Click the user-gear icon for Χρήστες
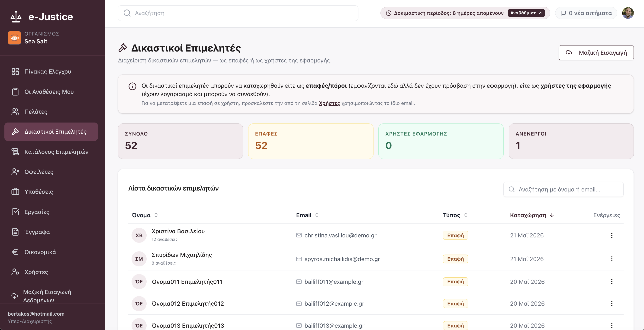 pyautogui.click(x=15, y=272)
